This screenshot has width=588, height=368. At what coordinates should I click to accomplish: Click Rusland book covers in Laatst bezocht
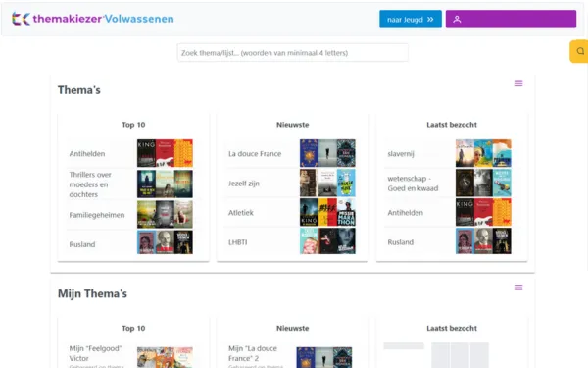[x=483, y=241]
